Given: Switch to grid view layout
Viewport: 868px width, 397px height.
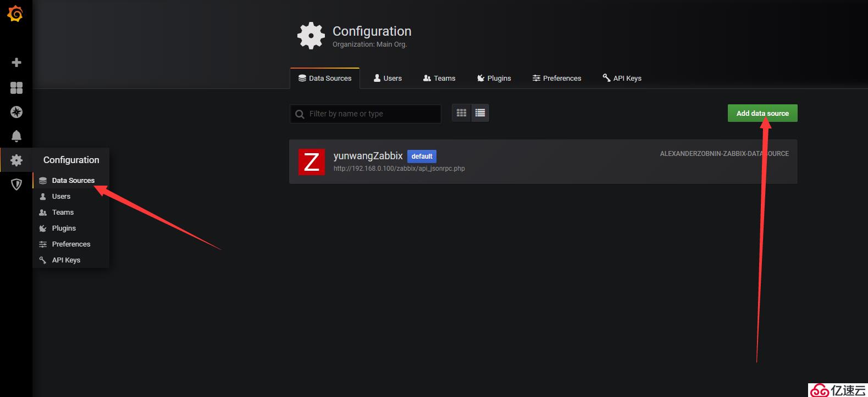Looking at the screenshot, I should click(461, 113).
